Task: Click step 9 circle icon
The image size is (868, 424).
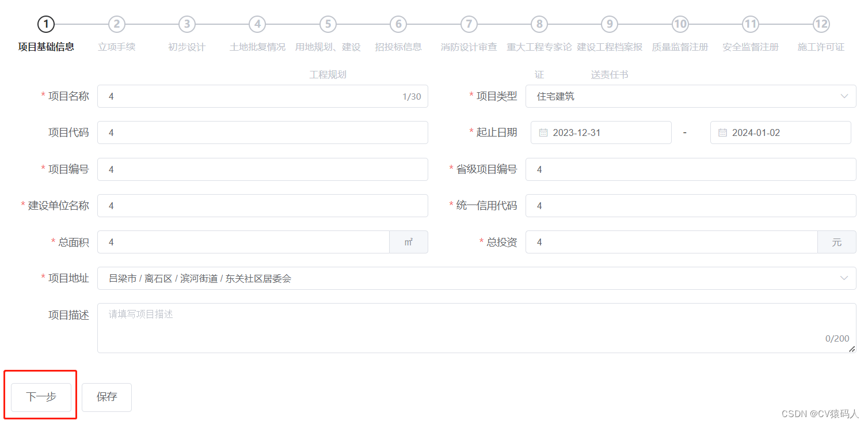Action: pyautogui.click(x=610, y=24)
